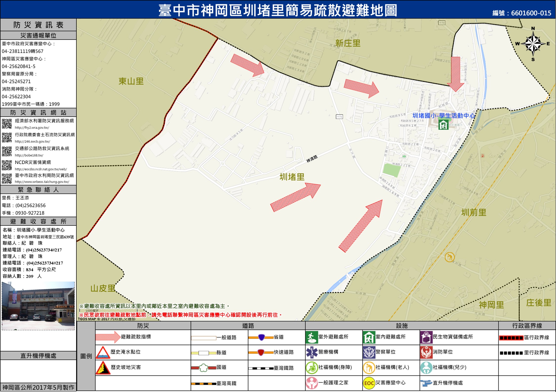Open the bobe168.tw website link
The image size is (556, 392).
[29, 155]
